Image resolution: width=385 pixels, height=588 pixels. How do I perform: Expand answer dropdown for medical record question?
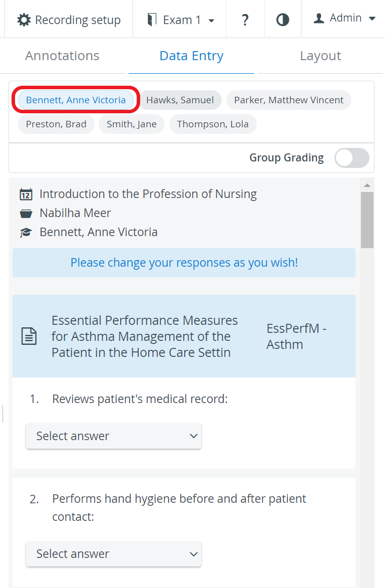click(x=114, y=436)
